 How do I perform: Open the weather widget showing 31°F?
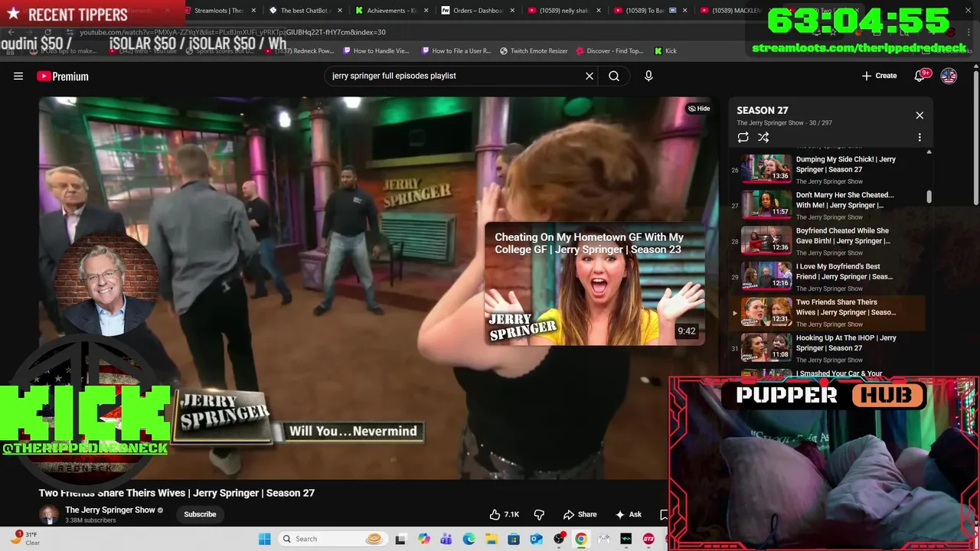[x=24, y=539]
